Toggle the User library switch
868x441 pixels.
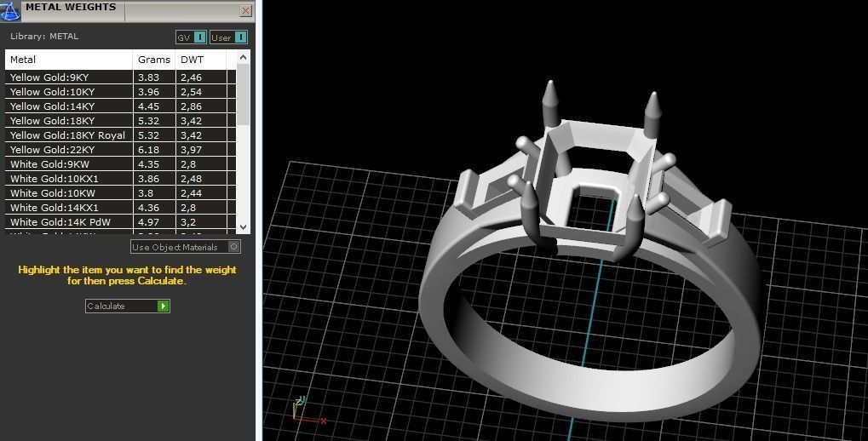[x=228, y=37]
